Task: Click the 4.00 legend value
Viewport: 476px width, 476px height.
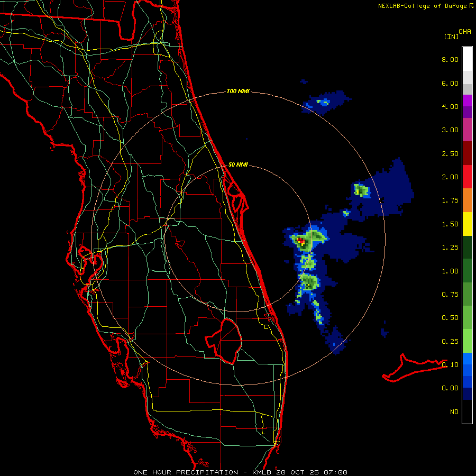Action: coord(450,106)
